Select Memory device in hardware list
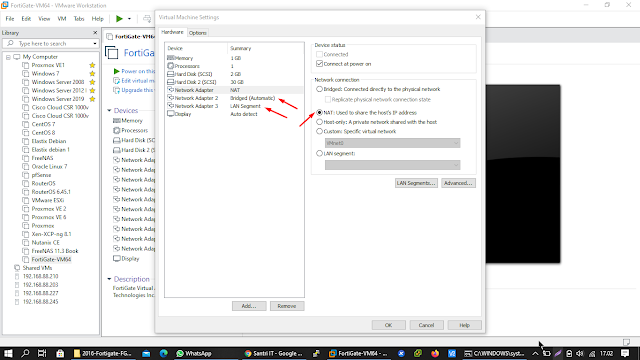 coord(234,58)
